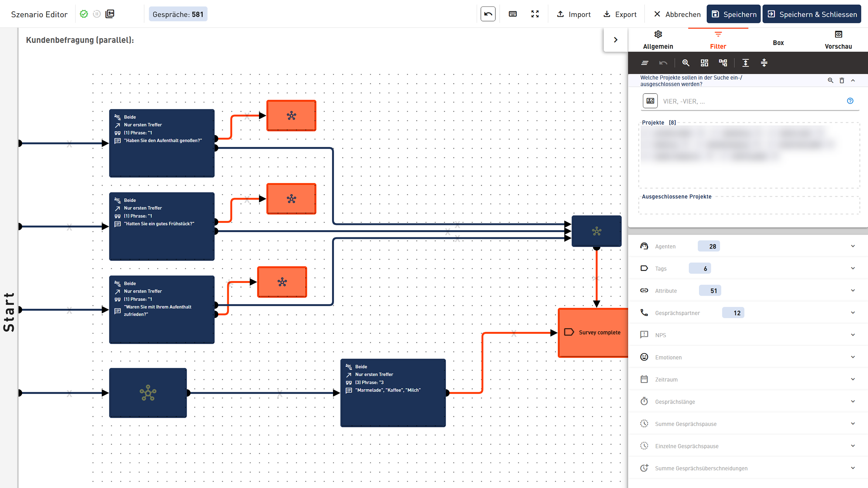868x488 pixels.
Task: Click the undo icon in top toolbar
Action: tap(488, 14)
